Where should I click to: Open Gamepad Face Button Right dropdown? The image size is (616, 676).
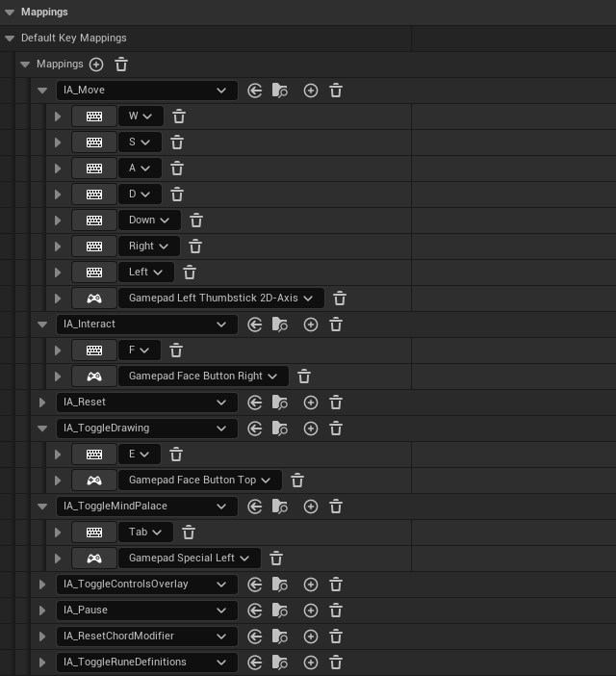203,377
